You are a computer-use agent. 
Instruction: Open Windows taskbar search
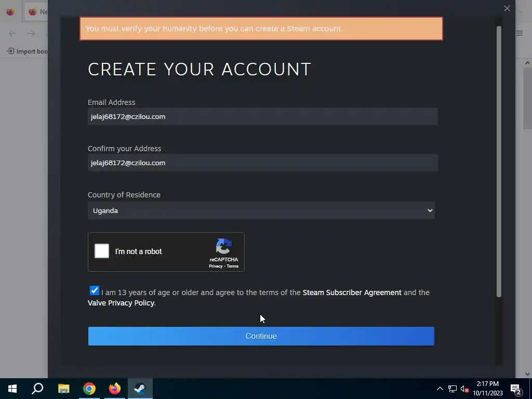(37, 389)
